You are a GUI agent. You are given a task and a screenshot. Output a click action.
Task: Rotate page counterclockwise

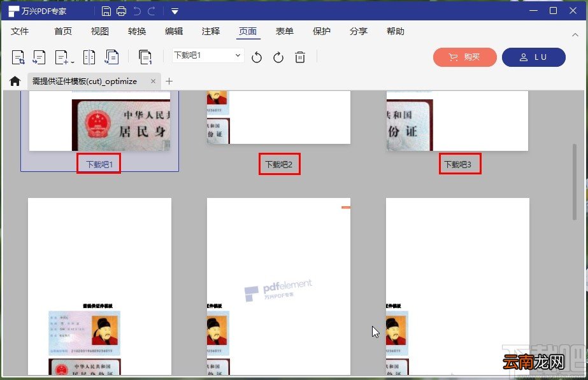click(x=257, y=57)
